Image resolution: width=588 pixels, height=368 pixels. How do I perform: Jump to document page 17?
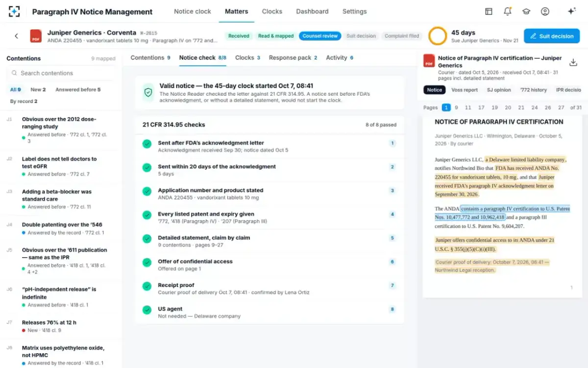pos(481,107)
